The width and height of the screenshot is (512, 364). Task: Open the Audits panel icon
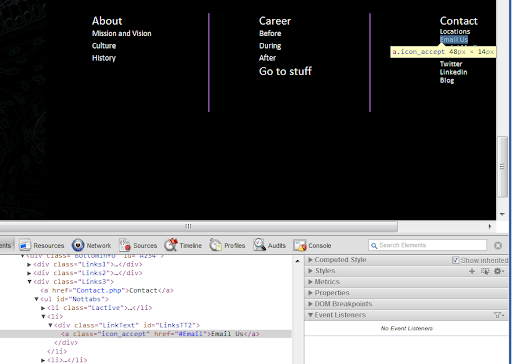coord(259,245)
